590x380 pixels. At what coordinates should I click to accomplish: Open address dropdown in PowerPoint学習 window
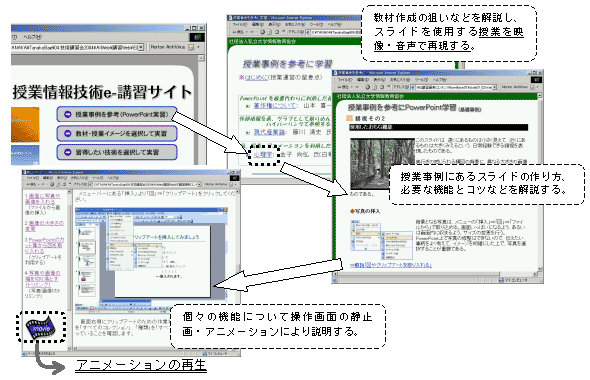[x=494, y=87]
